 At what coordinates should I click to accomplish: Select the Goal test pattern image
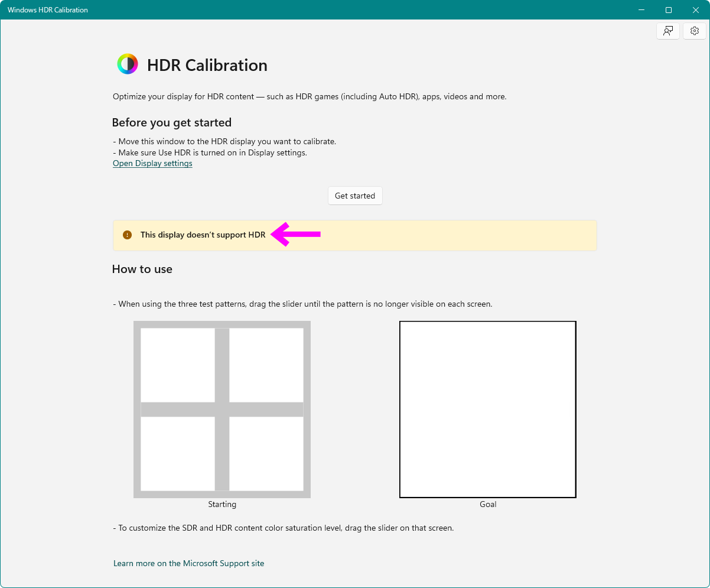(x=488, y=410)
